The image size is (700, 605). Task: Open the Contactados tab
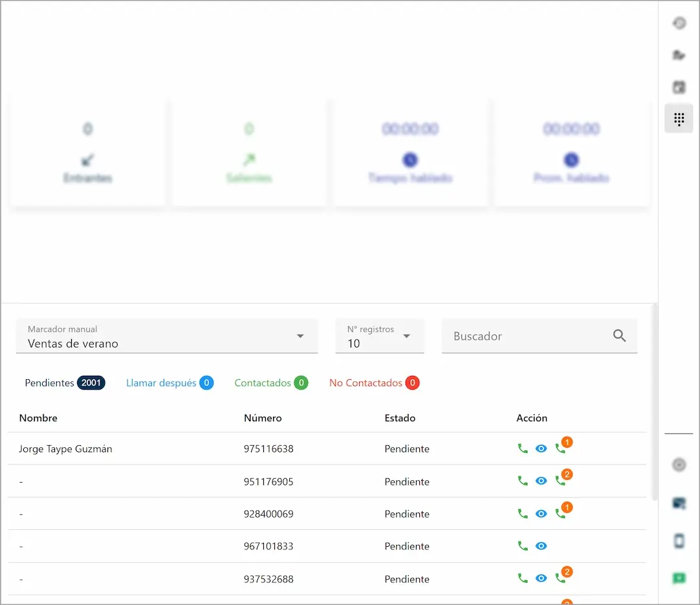click(x=270, y=383)
